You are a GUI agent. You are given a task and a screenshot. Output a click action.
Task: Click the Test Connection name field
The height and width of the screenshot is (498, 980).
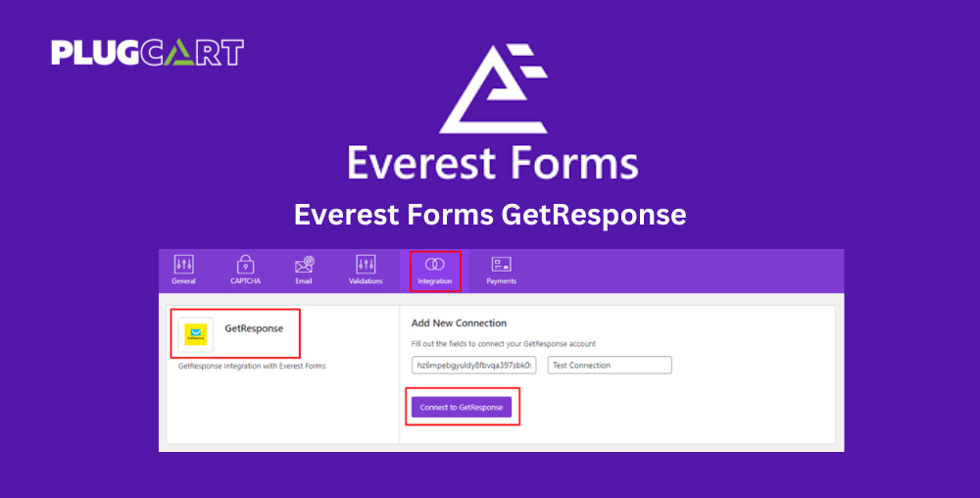(610, 365)
